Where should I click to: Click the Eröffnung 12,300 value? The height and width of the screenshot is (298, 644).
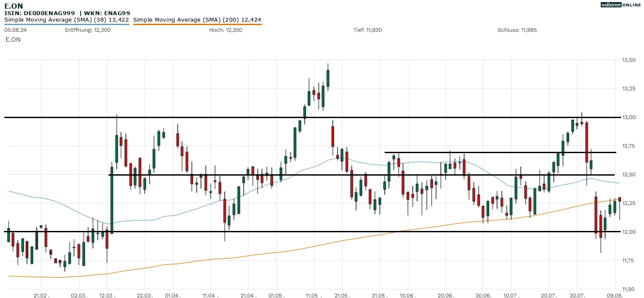(x=88, y=30)
